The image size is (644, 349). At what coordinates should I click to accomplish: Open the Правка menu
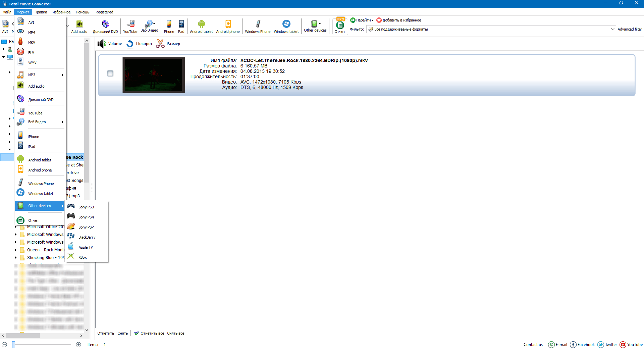(41, 12)
